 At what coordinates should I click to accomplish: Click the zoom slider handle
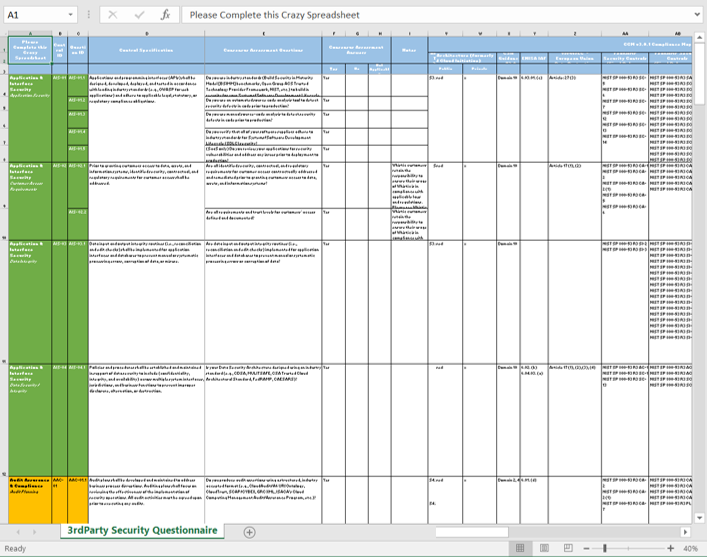[x=605, y=548]
